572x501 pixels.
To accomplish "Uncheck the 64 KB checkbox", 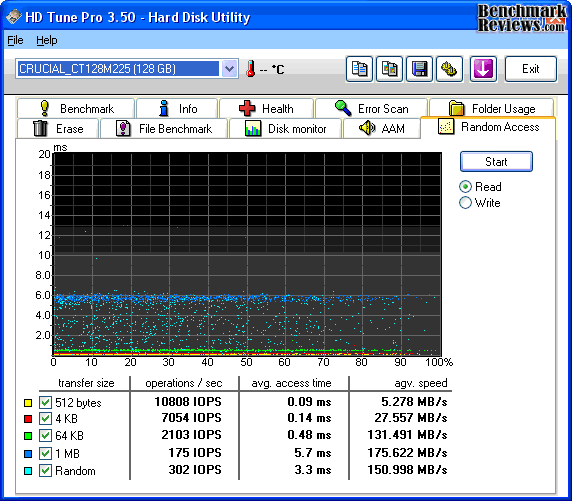I will click(45, 435).
